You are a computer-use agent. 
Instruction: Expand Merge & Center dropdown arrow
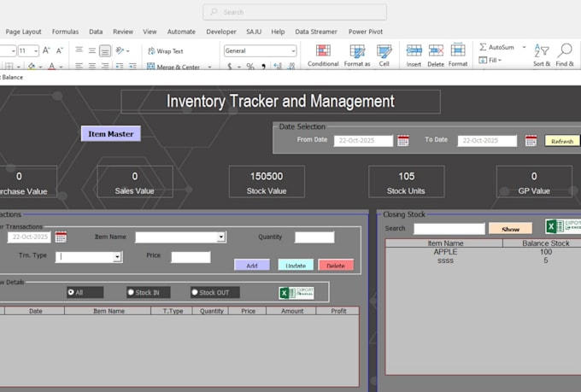coord(209,67)
